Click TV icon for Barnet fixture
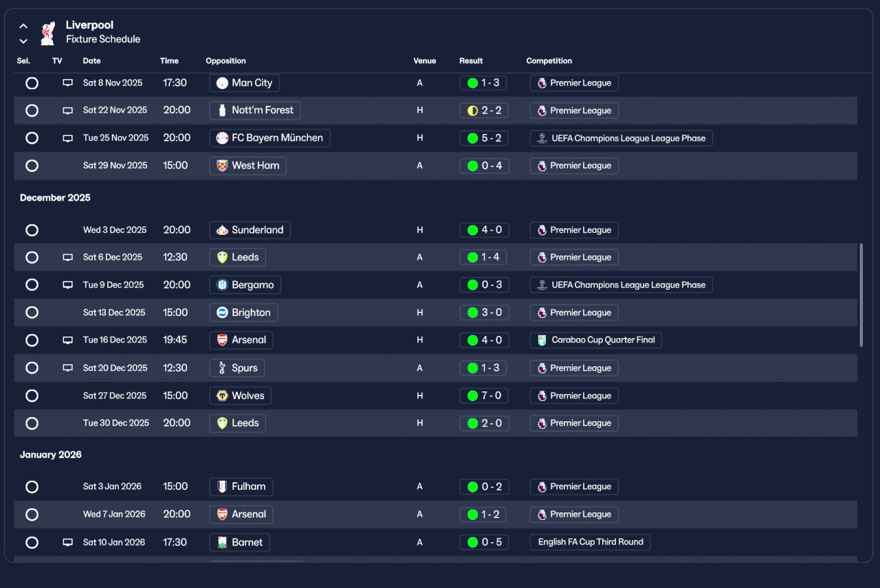Image resolution: width=880 pixels, height=588 pixels. pos(67,542)
